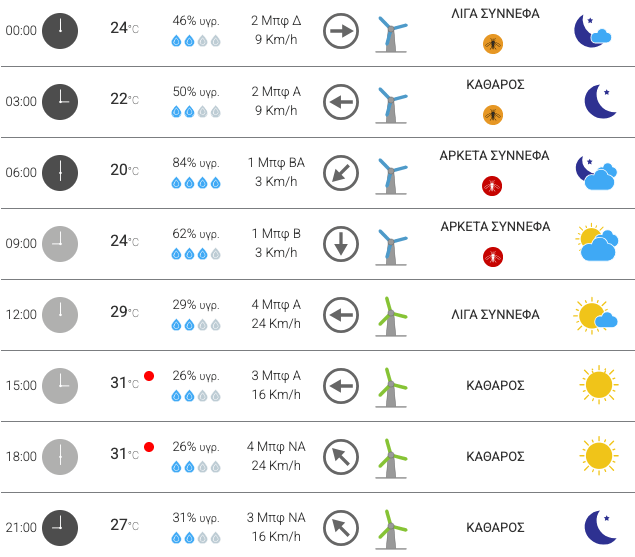Viewport: 635px width, 557px height.
Task: Click the 4 Μπφ ΝΑ wind text at 18:00
Action: [276, 446]
